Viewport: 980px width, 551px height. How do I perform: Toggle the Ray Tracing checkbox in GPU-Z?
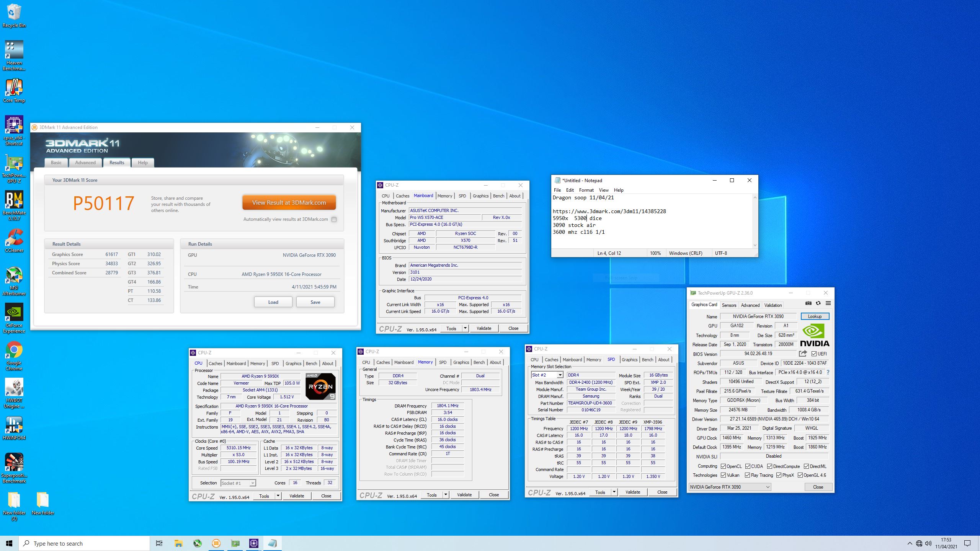[x=747, y=475]
